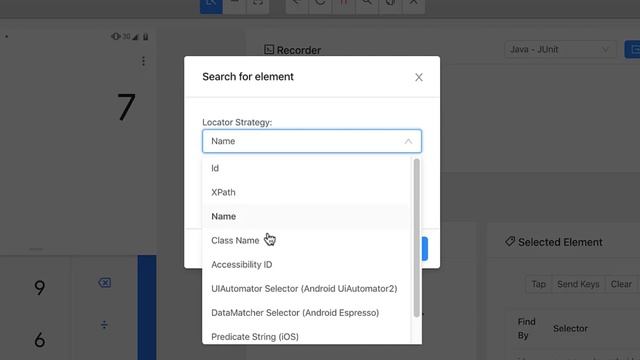Viewport: 640px width, 360px height.
Task: Click the Tap button under Selected Element
Action: point(538,284)
